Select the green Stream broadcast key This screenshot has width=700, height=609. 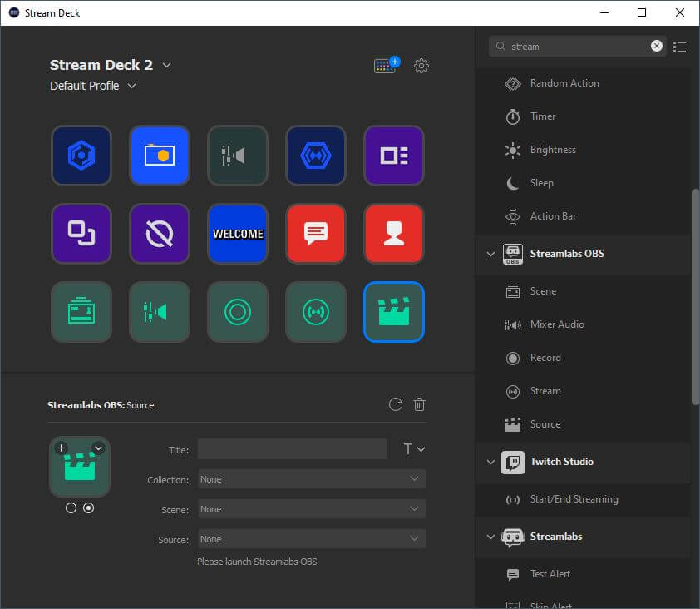(316, 312)
